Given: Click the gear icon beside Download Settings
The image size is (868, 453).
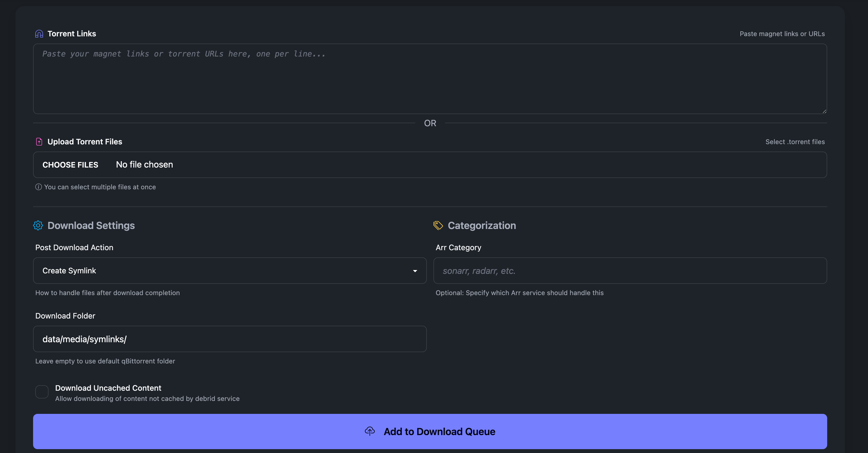Looking at the screenshot, I should click(x=38, y=226).
